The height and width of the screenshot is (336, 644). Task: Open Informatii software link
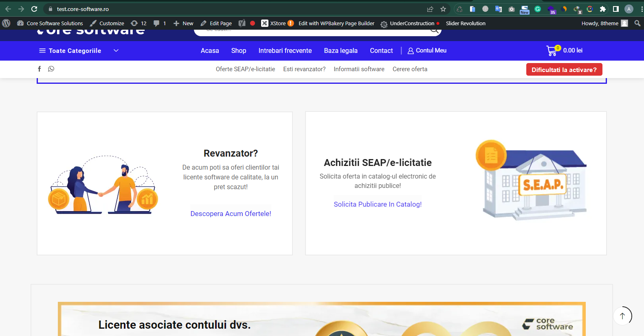[359, 69]
